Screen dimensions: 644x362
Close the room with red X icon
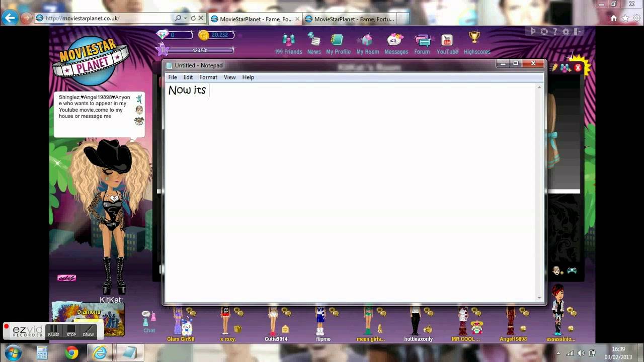[x=578, y=67]
